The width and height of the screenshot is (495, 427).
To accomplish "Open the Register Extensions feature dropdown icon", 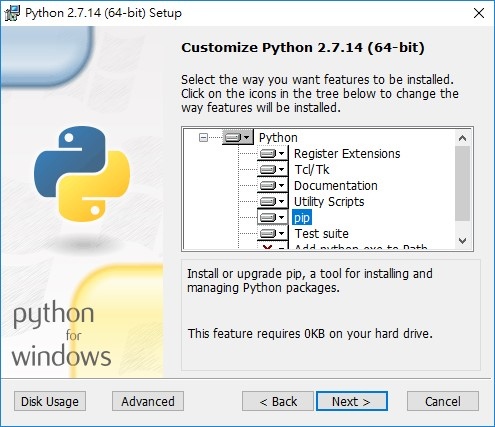I will point(273,153).
